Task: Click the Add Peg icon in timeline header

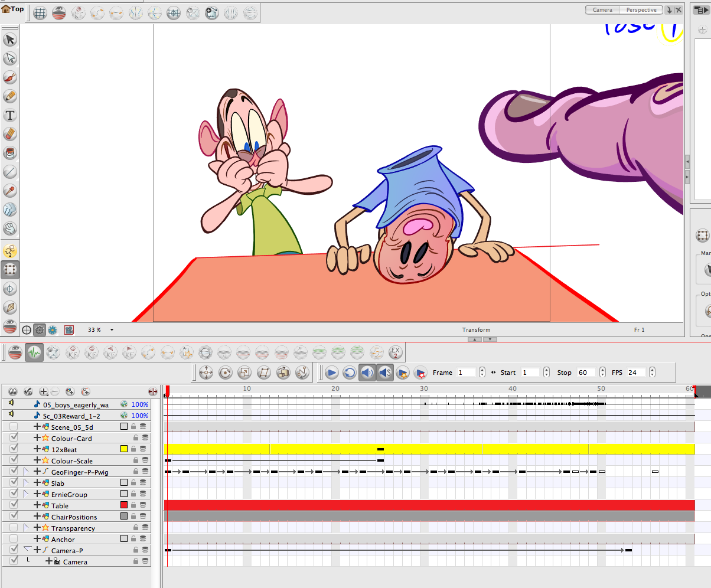Action: click(86, 391)
